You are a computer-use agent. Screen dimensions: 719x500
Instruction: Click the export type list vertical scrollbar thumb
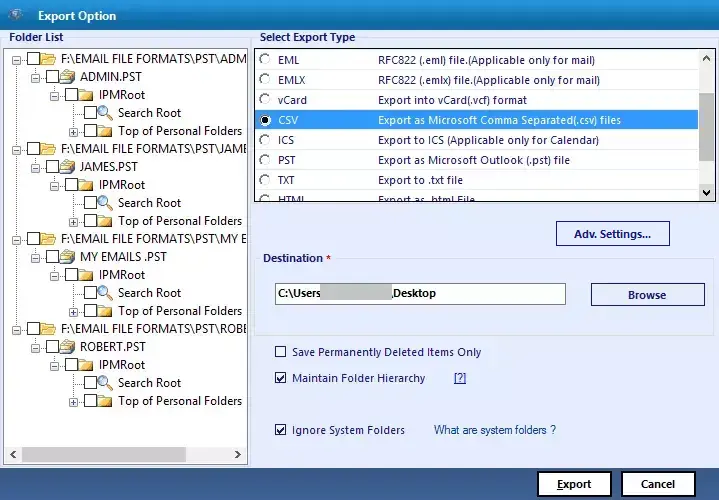point(707,127)
